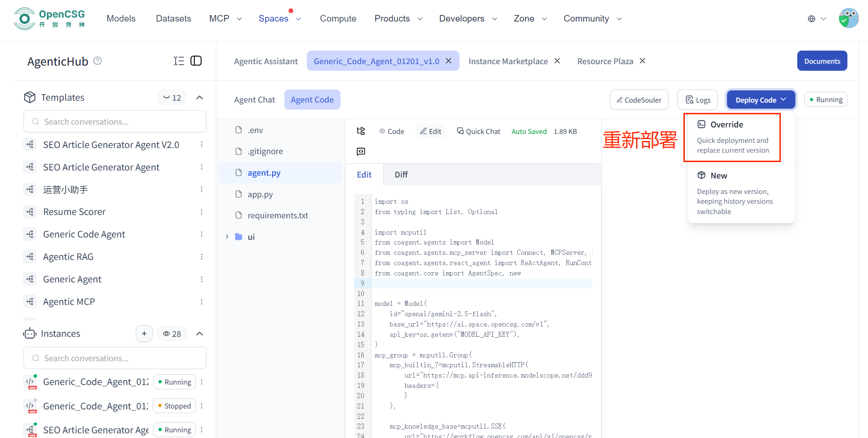The height and width of the screenshot is (438, 868).
Task: Open the Logs button
Action: (697, 100)
